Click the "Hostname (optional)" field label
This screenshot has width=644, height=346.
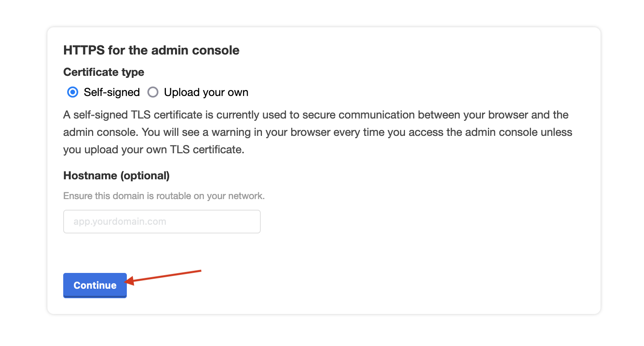click(116, 175)
